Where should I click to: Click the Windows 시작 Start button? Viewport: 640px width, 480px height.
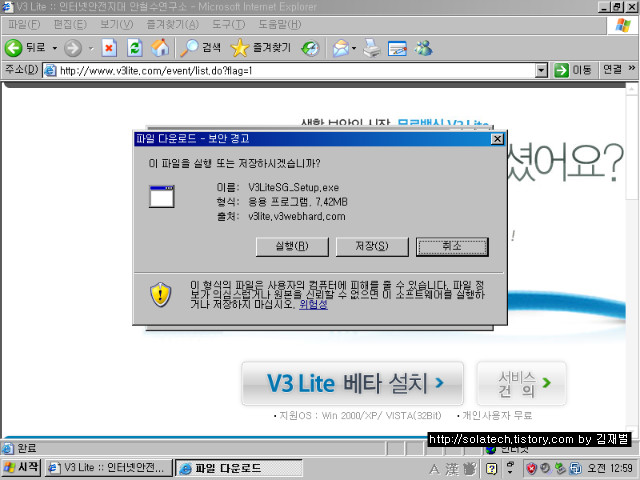tap(21, 467)
